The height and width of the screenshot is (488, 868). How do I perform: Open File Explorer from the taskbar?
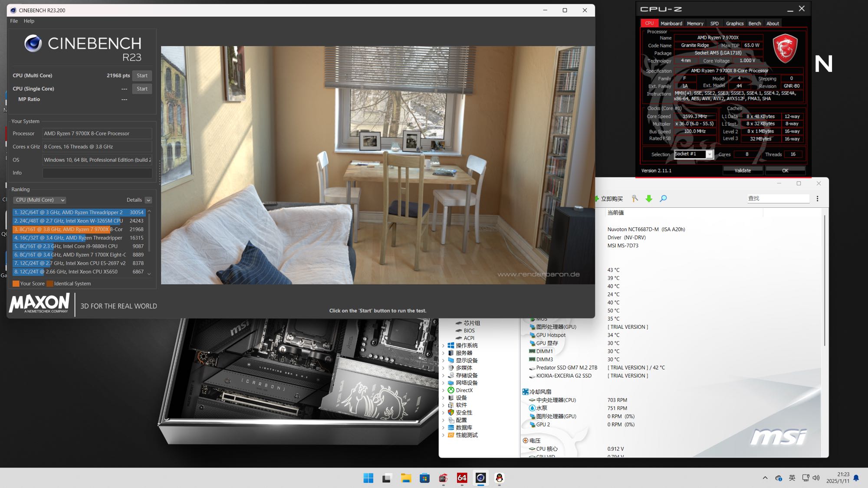point(406,478)
